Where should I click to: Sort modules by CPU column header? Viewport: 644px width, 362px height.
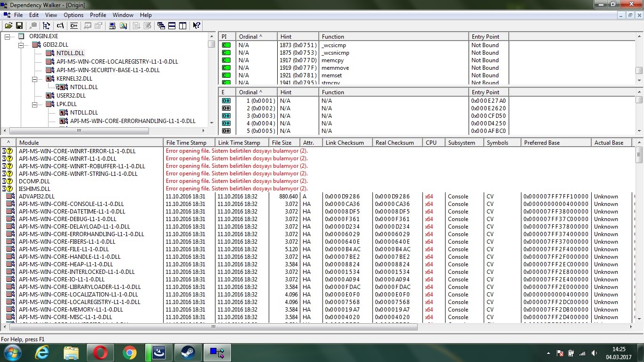coord(434,142)
